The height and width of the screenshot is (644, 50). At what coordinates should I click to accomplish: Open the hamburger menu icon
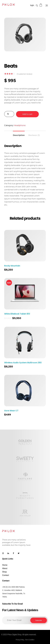[x=46, y=5]
